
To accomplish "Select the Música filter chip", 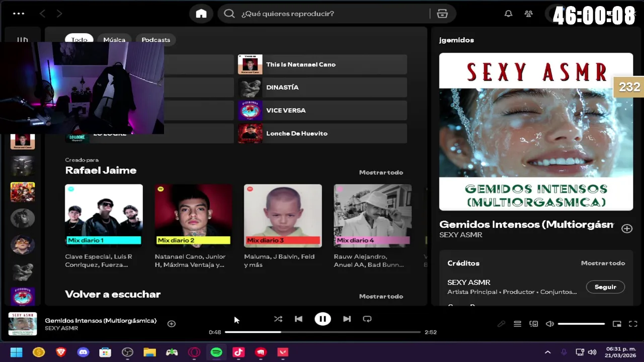I will [x=114, y=40].
